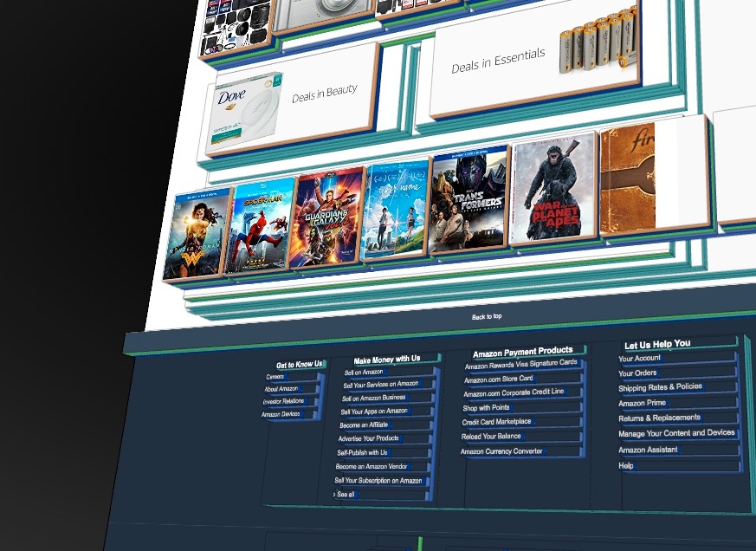
Task: Click the Let Us Help You heading
Action: tap(657, 345)
